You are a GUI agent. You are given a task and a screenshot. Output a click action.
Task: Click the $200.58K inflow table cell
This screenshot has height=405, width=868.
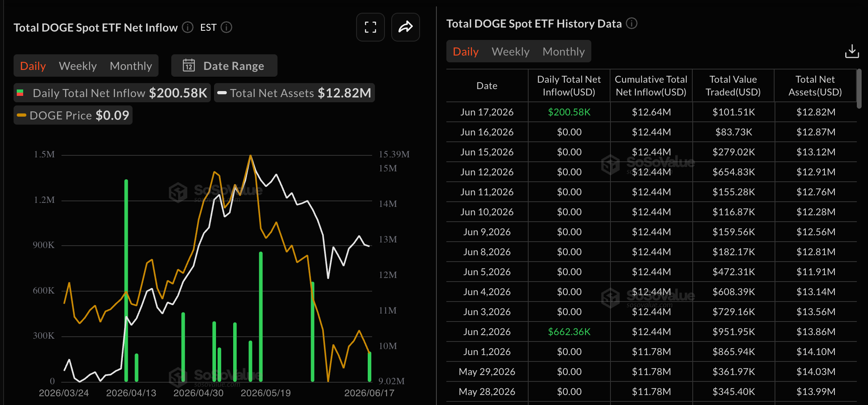click(x=569, y=112)
